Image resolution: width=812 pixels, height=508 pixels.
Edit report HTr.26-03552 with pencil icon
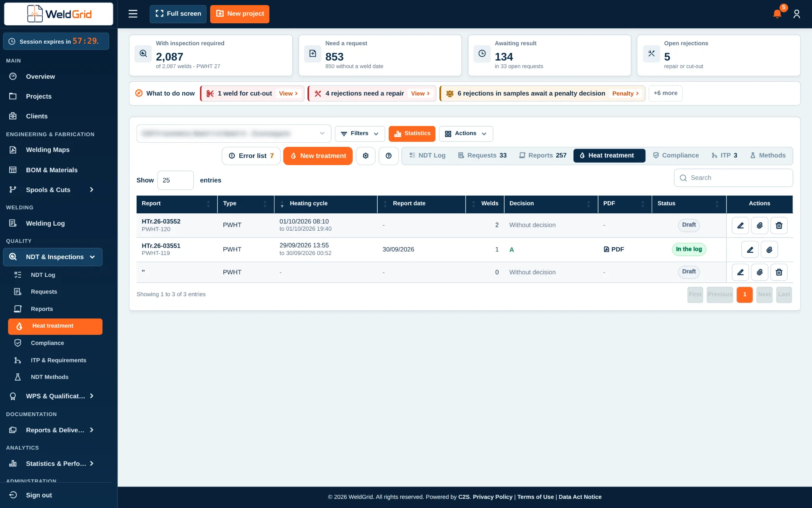tap(740, 225)
